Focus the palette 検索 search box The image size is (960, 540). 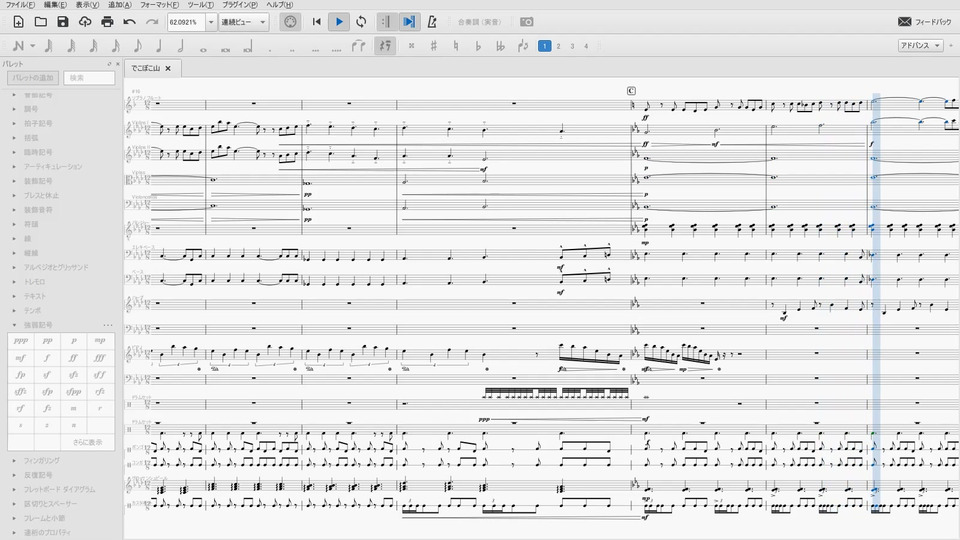(89, 78)
